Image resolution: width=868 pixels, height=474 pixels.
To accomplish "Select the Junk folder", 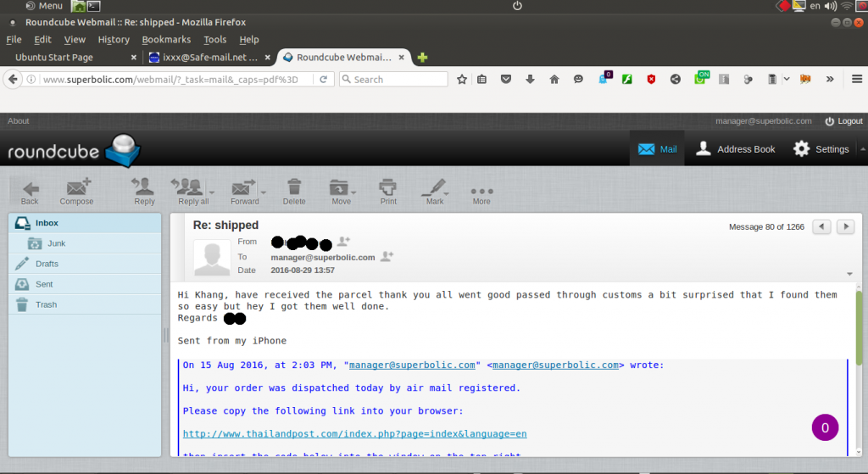I will pyautogui.click(x=56, y=243).
